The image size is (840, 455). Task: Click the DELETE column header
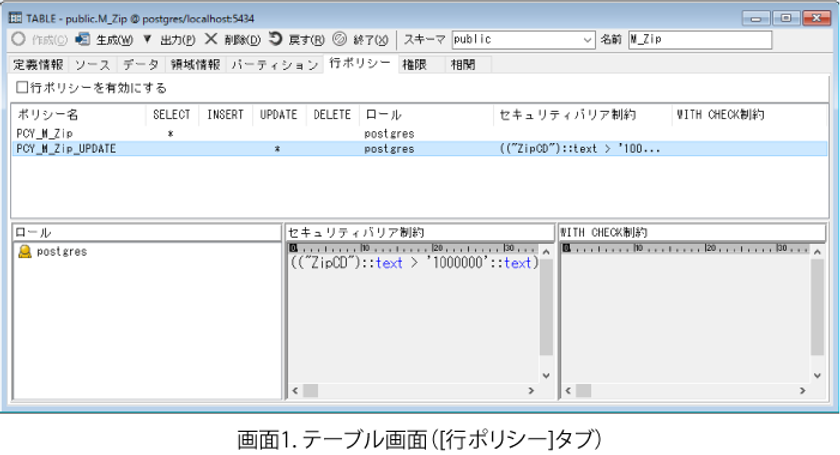pyautogui.click(x=333, y=115)
